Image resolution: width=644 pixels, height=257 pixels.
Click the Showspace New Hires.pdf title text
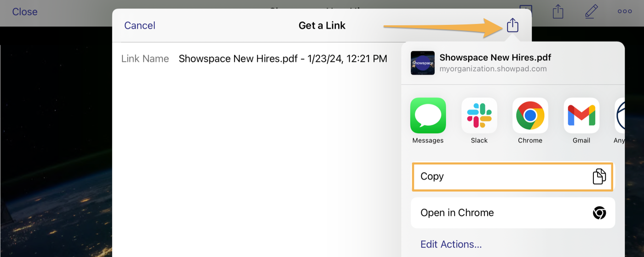[495, 58]
